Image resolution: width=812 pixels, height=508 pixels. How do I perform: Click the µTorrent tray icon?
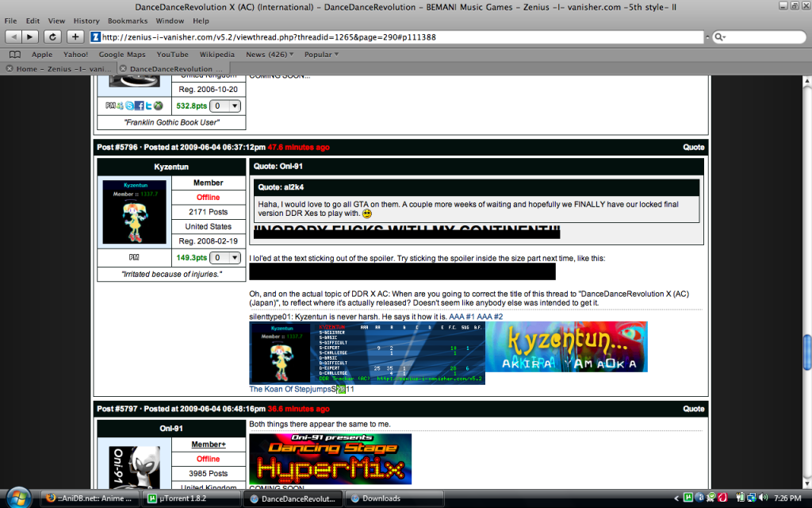688,498
